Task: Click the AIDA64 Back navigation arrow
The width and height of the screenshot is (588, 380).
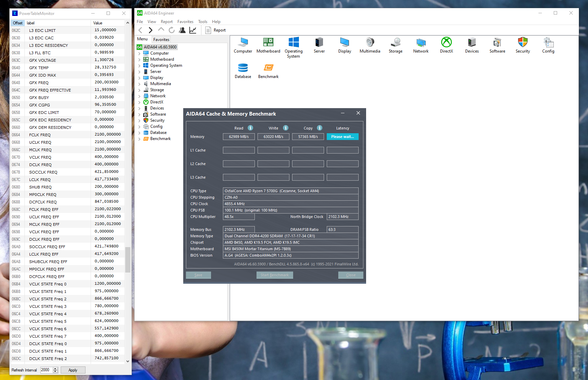Action: tap(140, 30)
